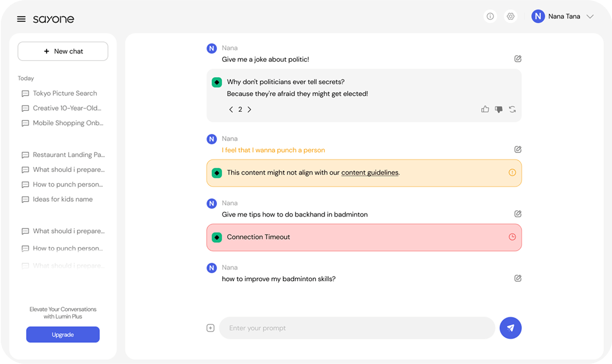612x364 pixels.
Task: Go to previous response version arrow
Action: [231, 110]
